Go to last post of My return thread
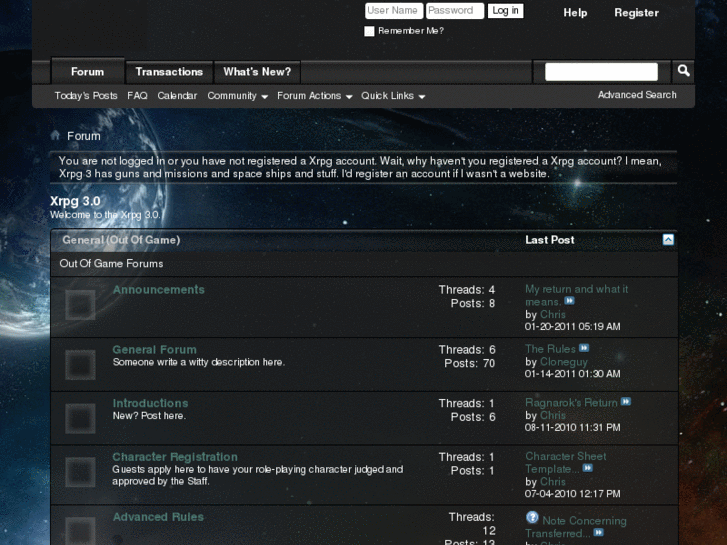The image size is (727, 545). coord(569,301)
